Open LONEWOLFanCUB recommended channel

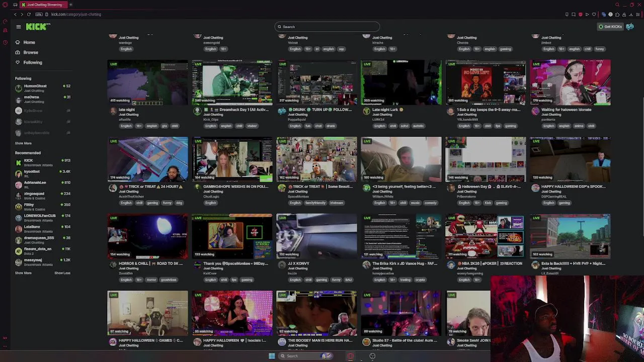tap(43, 218)
